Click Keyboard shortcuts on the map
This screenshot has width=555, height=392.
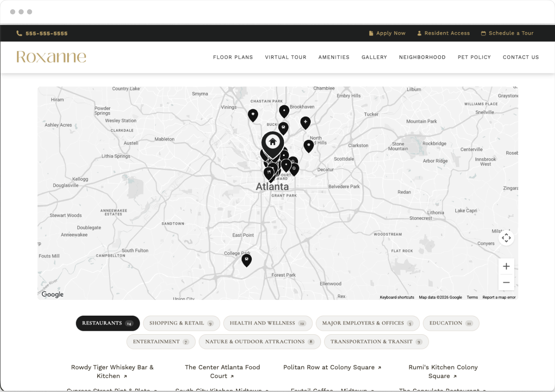click(x=397, y=297)
